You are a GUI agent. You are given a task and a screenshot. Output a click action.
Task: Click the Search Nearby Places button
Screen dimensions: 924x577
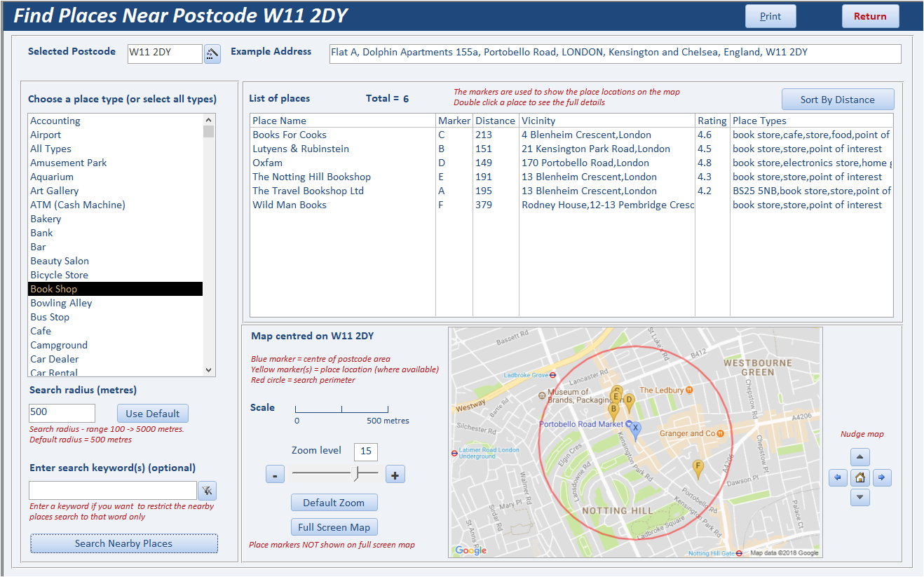pyautogui.click(x=124, y=543)
